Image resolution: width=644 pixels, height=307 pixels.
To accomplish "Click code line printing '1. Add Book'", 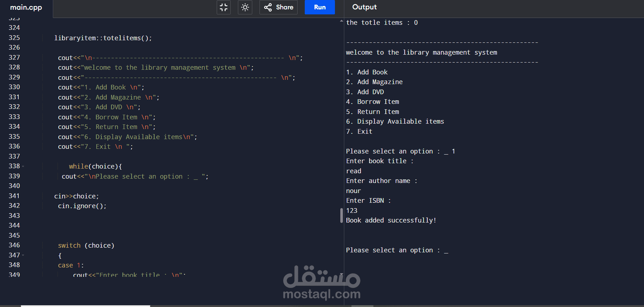I will (101, 87).
